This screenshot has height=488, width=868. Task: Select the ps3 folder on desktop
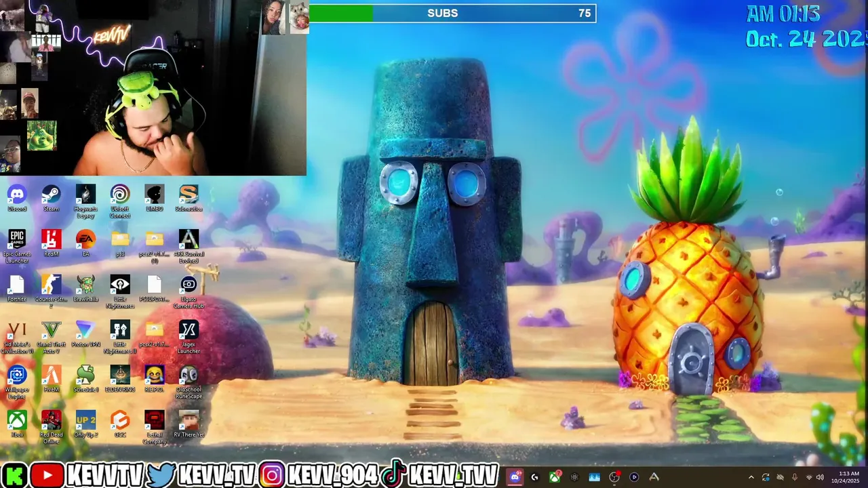(x=120, y=243)
